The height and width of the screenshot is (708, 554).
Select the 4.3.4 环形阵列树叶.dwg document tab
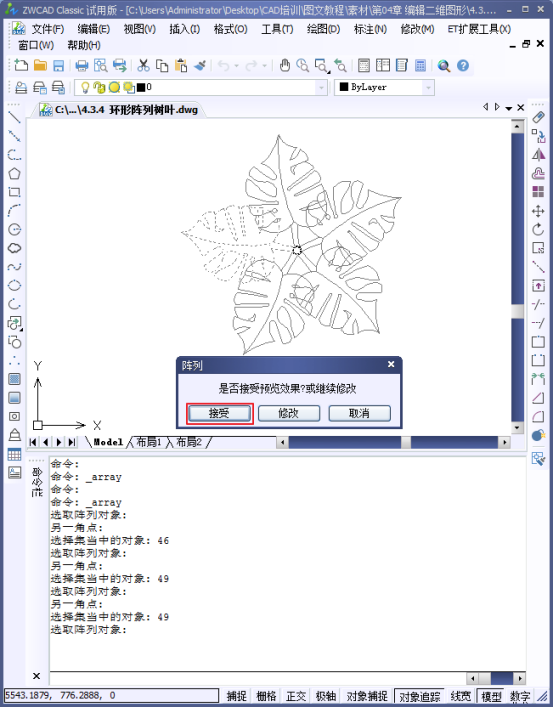point(119,110)
